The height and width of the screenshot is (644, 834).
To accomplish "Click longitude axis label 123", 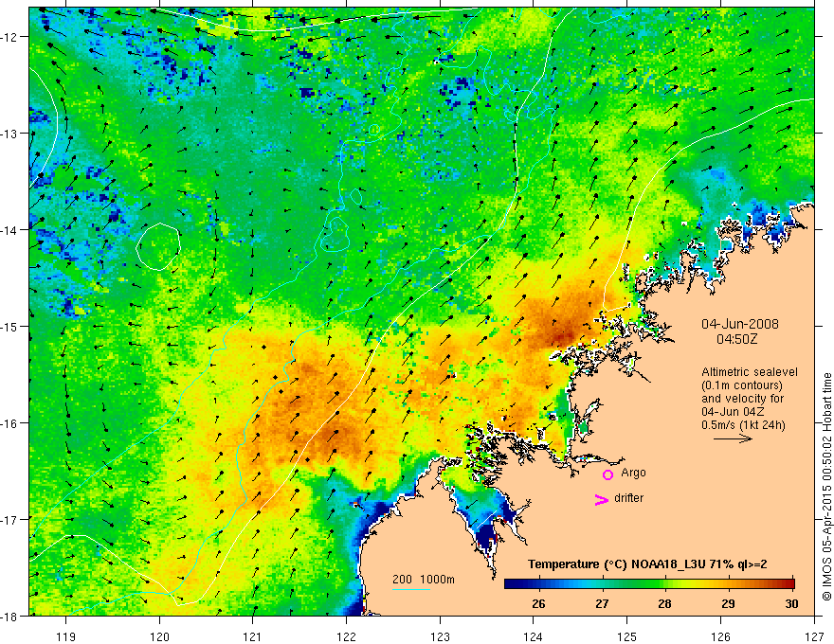I will coord(440,636).
